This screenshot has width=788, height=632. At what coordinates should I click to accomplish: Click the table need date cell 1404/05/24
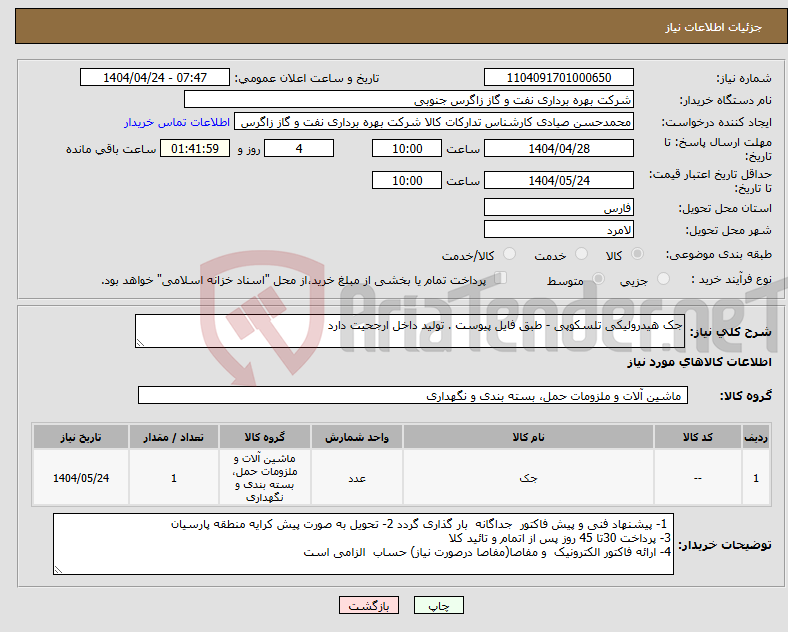pos(81,478)
